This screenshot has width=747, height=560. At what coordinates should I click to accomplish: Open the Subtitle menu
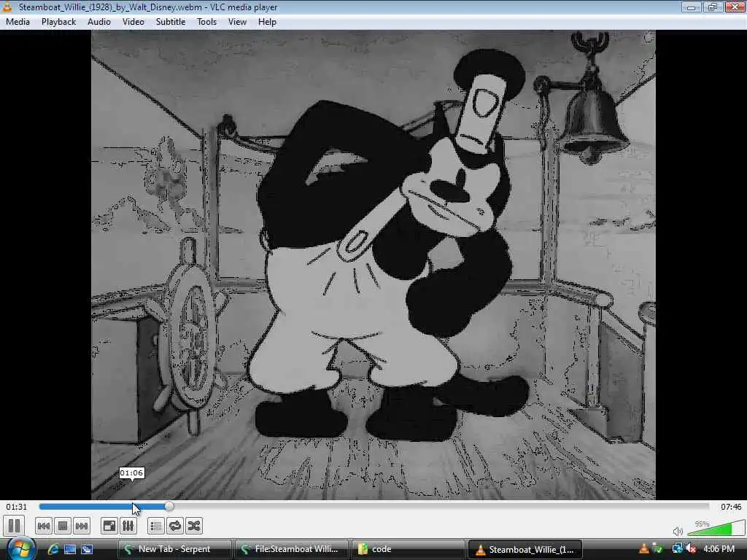(x=171, y=22)
